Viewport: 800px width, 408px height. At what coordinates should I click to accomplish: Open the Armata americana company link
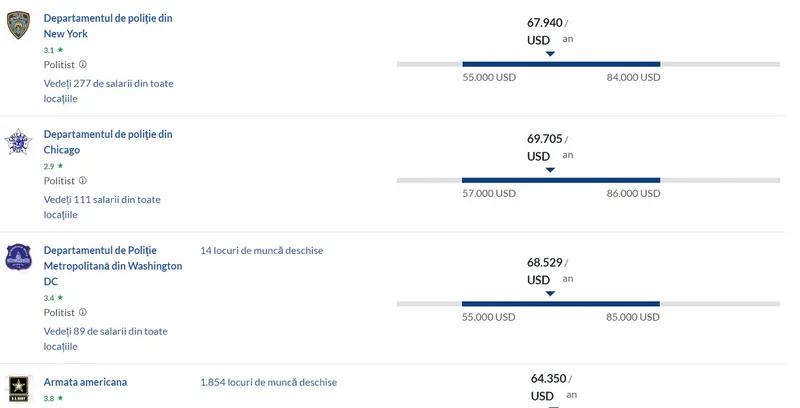click(85, 382)
